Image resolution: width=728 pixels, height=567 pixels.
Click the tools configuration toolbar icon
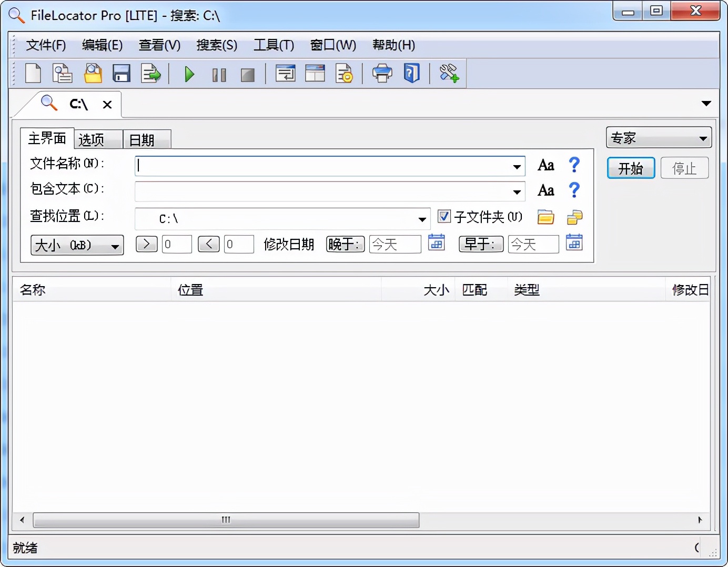pyautogui.click(x=449, y=73)
